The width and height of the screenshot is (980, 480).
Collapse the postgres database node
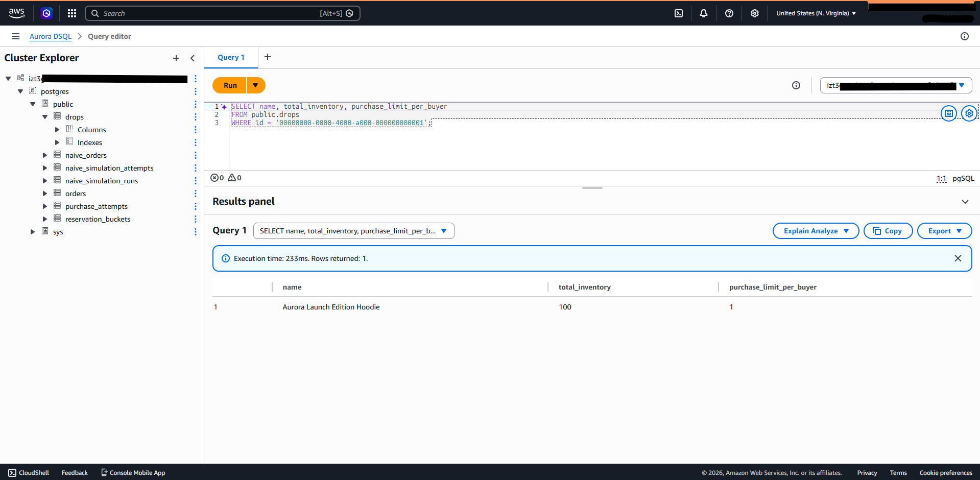(20, 91)
